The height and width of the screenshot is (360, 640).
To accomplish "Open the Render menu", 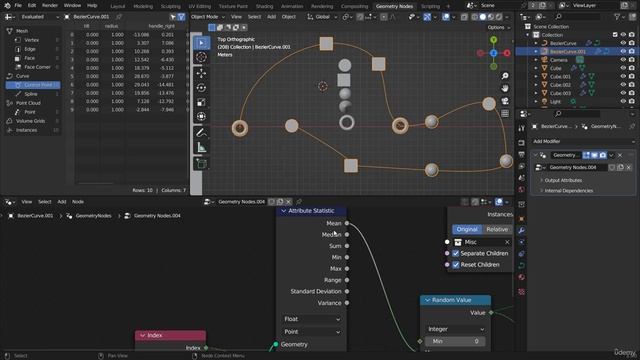I will (x=50, y=5).
